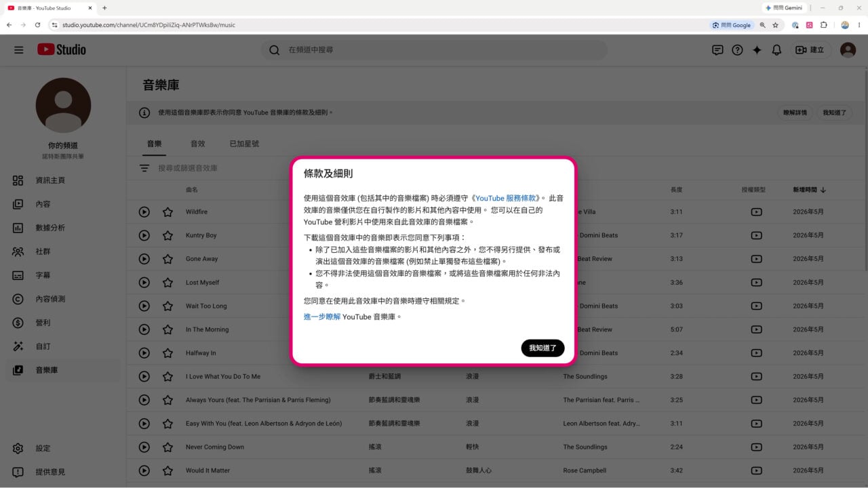Open 數據分析 in the sidebar
This screenshot has width=868, height=488.
coord(62,228)
